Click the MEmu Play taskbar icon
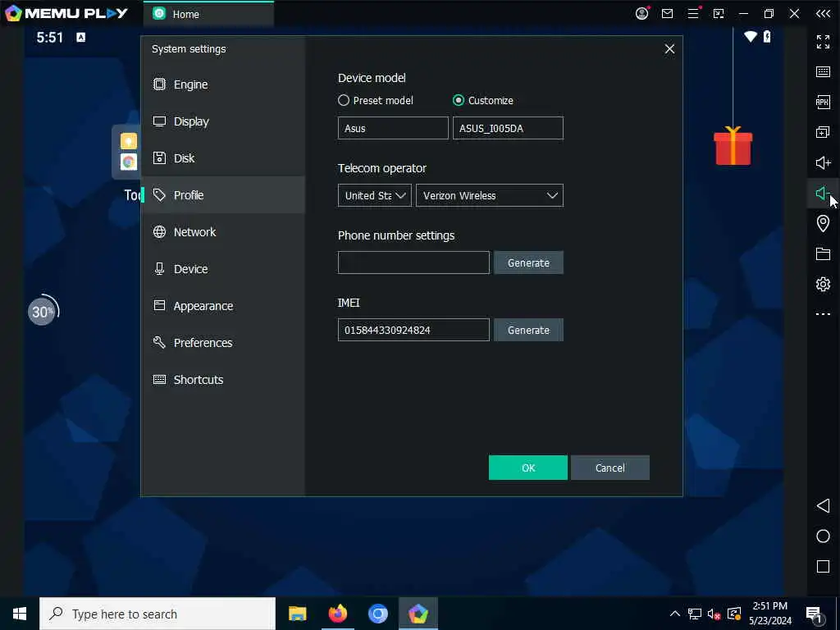Viewport: 840px width, 630px height. pyautogui.click(x=418, y=614)
